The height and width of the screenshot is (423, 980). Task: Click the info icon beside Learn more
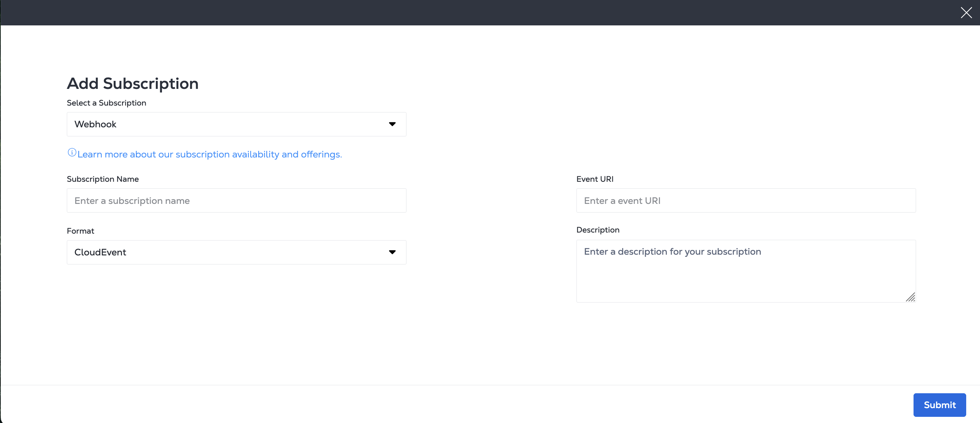[x=72, y=152]
